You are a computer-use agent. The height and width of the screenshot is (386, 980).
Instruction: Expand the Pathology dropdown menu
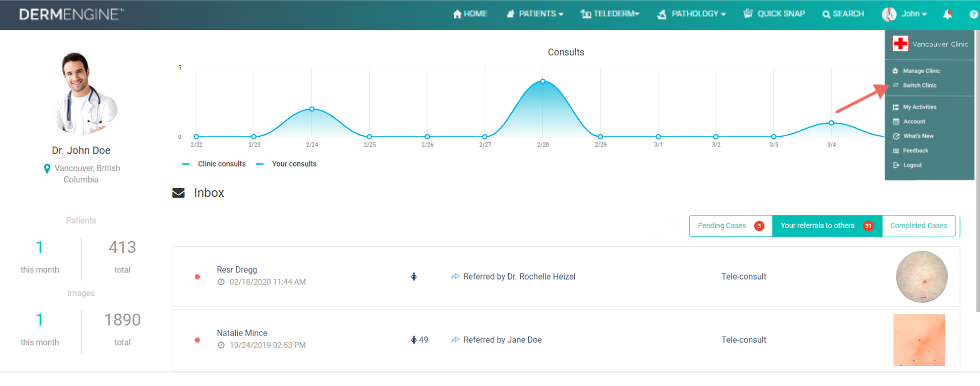[691, 14]
